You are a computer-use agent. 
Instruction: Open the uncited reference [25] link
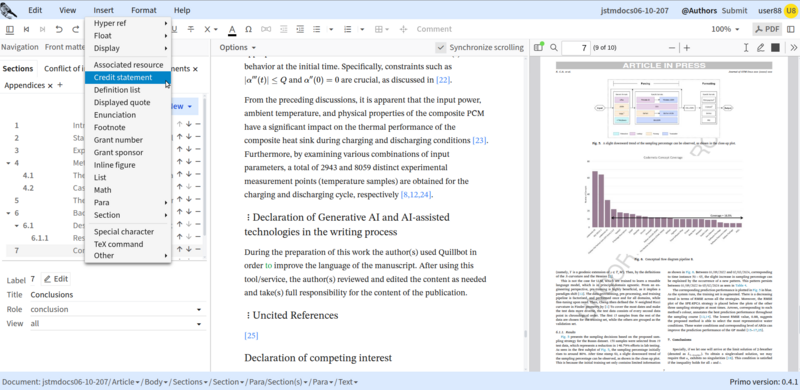pyautogui.click(x=252, y=336)
